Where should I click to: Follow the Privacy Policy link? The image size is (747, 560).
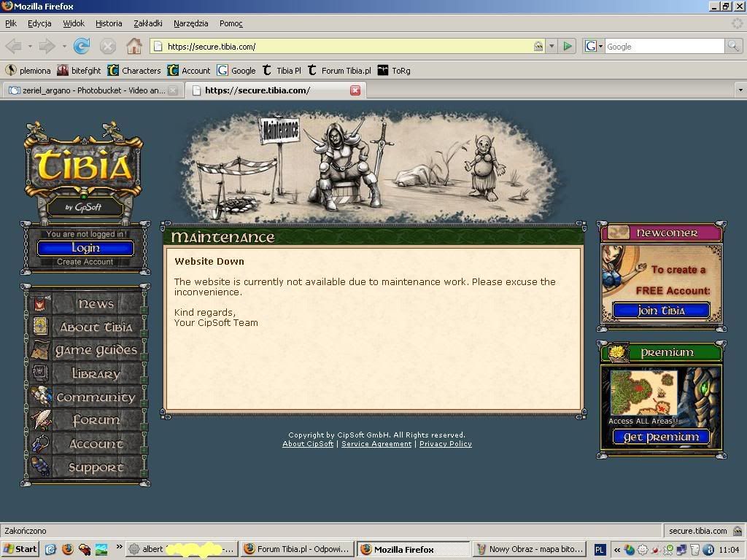pyautogui.click(x=446, y=444)
